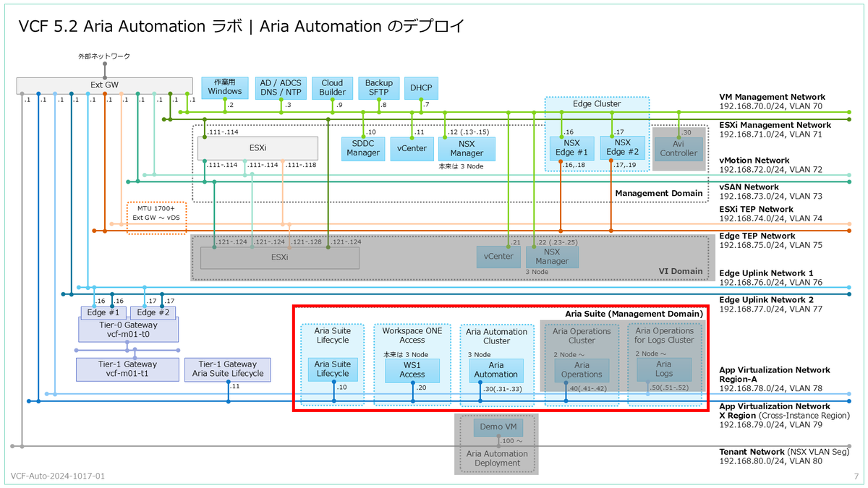Select the WS1 Access box
This screenshot has height=488, width=868.
click(412, 369)
